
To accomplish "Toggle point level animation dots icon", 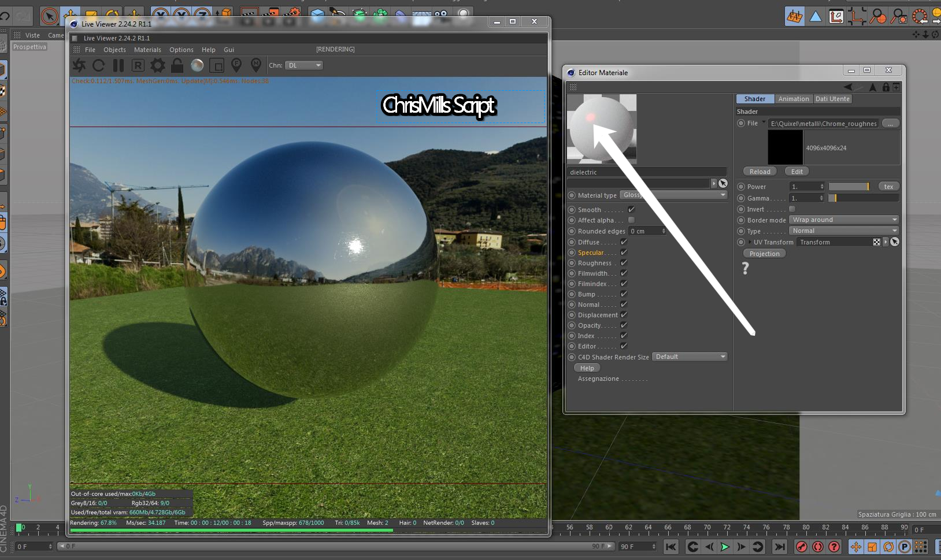I will [x=921, y=547].
